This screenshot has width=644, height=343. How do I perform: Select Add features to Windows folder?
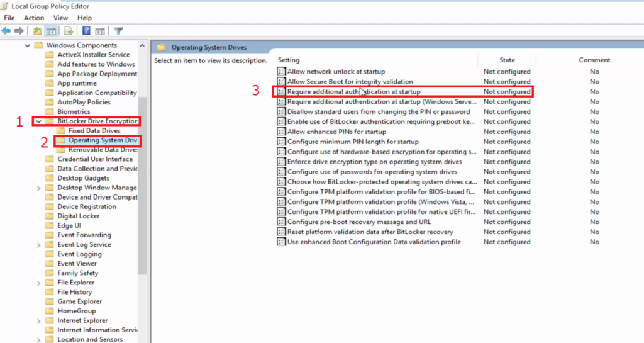96,64
